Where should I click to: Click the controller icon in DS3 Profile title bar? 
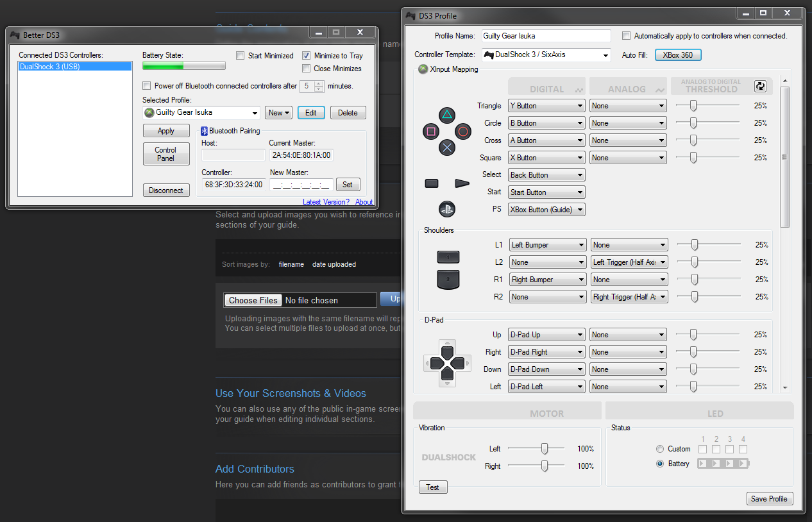tap(411, 15)
